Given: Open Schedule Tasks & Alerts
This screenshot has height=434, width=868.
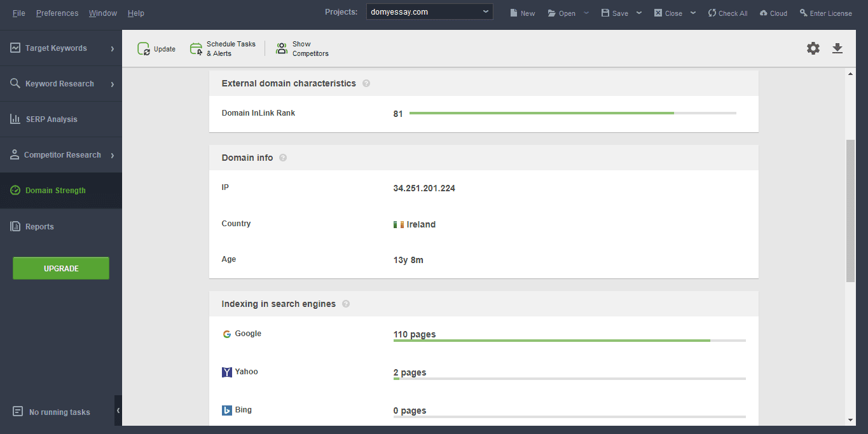Looking at the screenshot, I should [195, 48].
